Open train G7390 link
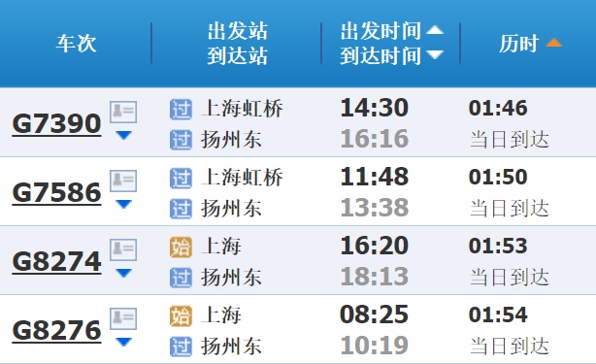The image size is (596, 364). [56, 124]
